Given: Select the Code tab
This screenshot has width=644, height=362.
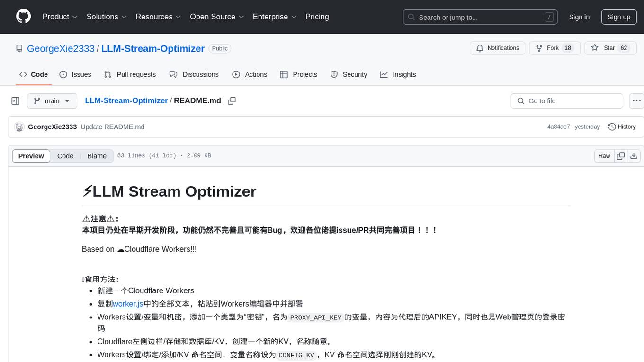Looking at the screenshot, I should click(x=34, y=74).
